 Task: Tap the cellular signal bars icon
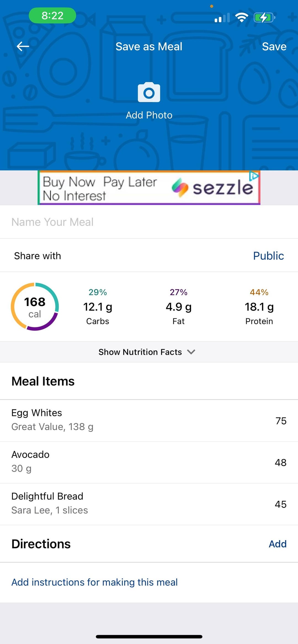(222, 18)
